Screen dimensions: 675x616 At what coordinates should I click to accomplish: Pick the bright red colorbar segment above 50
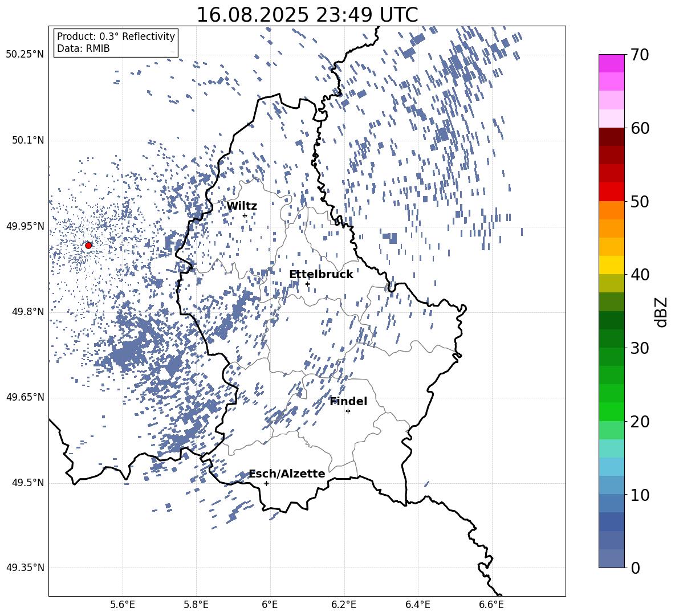pos(611,192)
